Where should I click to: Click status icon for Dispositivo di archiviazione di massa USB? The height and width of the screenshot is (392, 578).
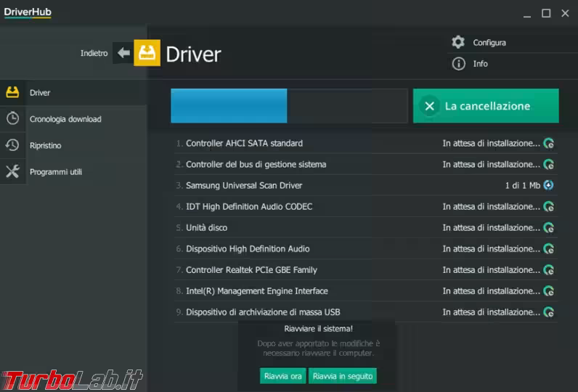click(x=548, y=312)
